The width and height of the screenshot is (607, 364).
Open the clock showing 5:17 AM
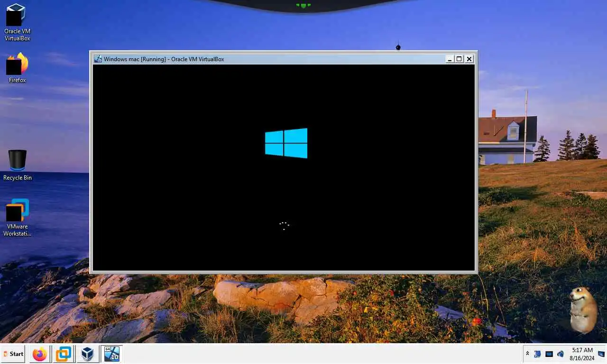pyautogui.click(x=582, y=354)
